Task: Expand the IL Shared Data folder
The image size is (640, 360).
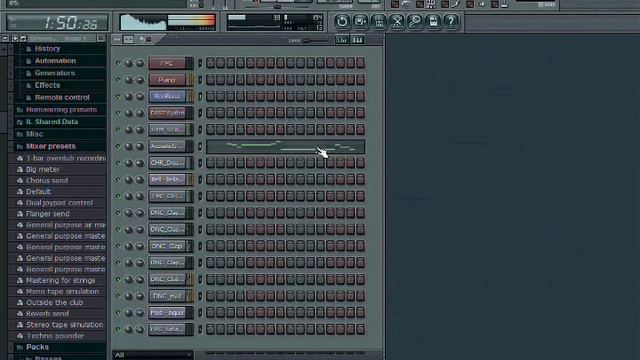Action: tap(20, 122)
